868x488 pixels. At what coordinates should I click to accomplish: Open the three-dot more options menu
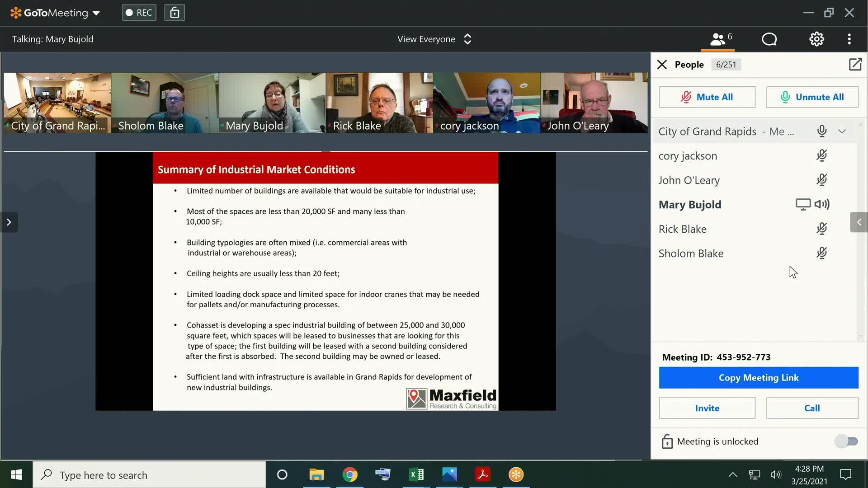[849, 39]
